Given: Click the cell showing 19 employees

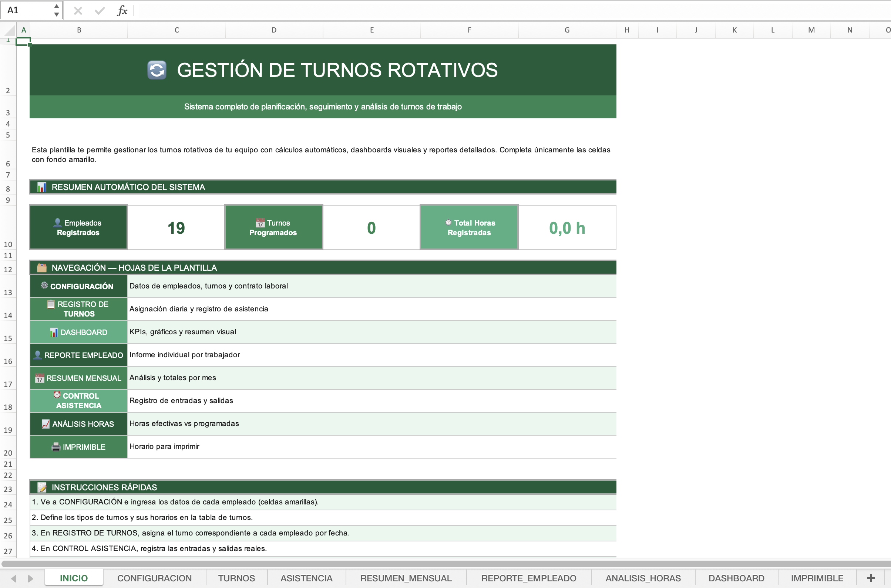Looking at the screenshot, I should pos(176,228).
